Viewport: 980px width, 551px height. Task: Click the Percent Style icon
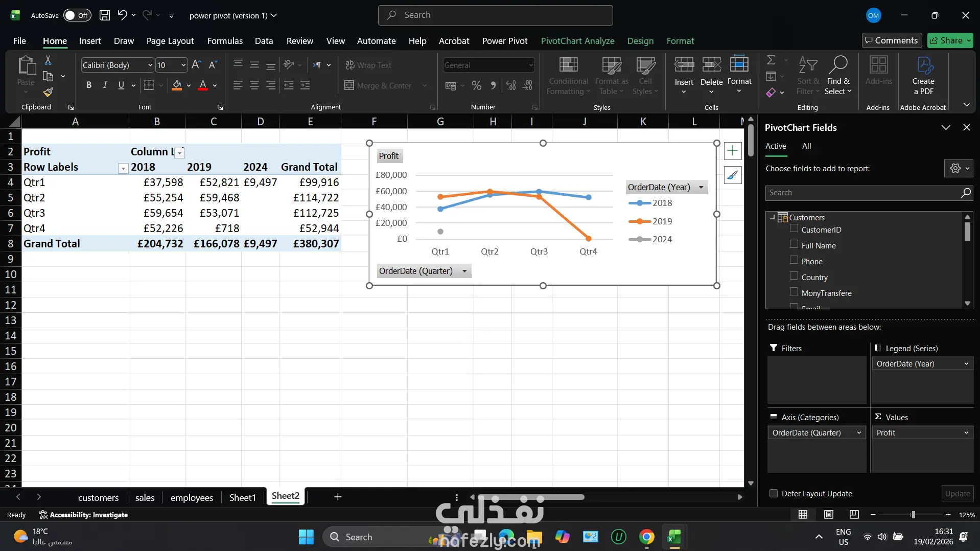(476, 85)
